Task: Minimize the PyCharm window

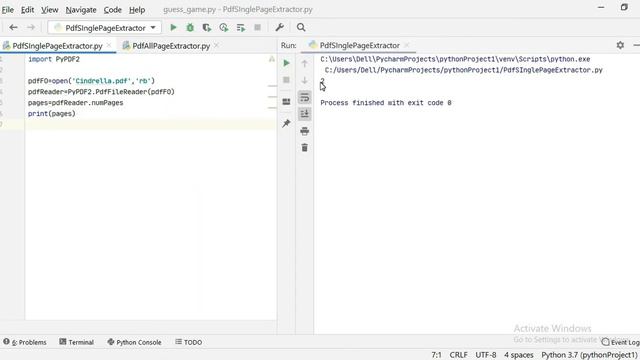Action: 601,7
